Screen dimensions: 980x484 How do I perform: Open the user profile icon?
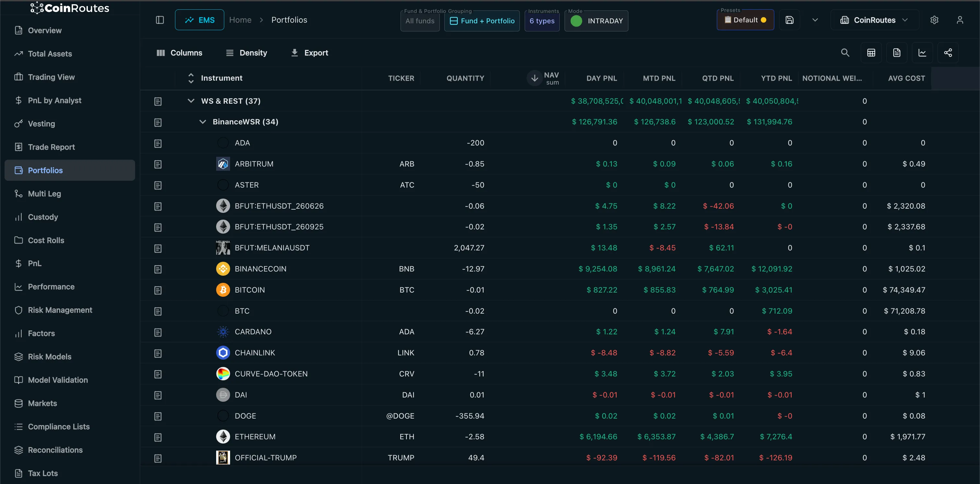pos(960,20)
